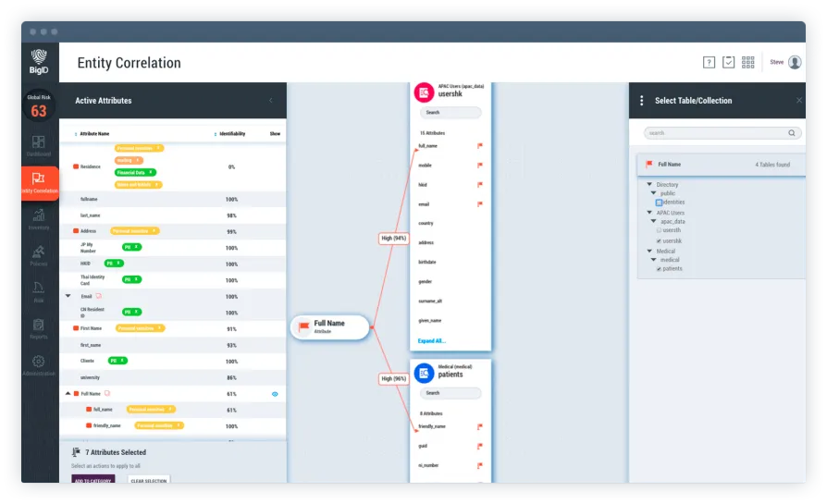Uncheck the patients table checkbox
The image size is (827, 504).
[x=659, y=269]
